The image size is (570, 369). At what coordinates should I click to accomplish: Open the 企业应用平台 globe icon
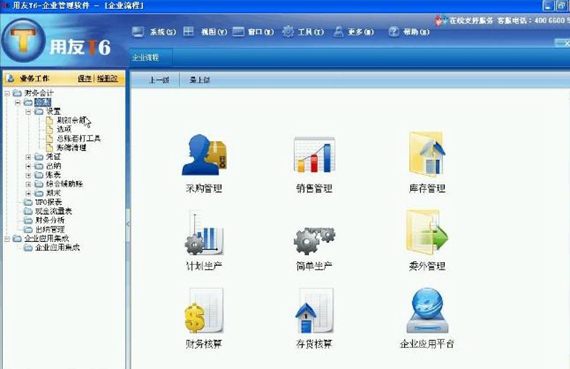[x=427, y=311]
